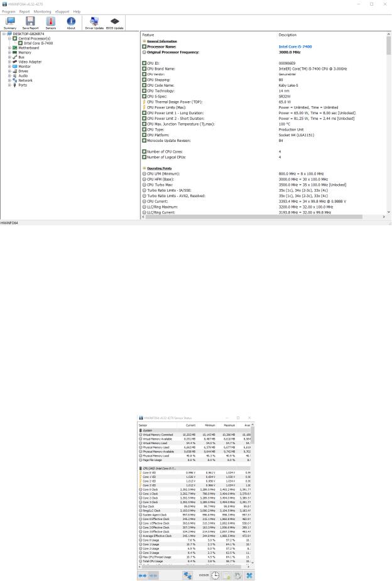Select the Page File Usage sensor row

tap(194, 460)
